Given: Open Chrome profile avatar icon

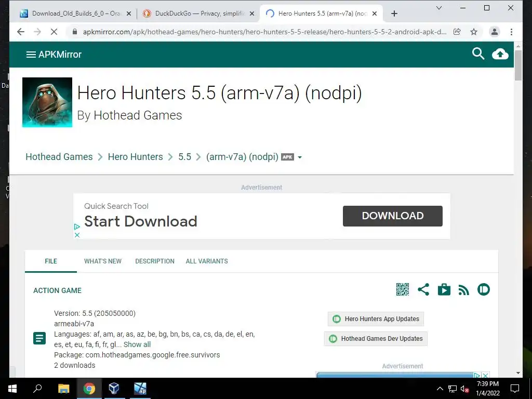Looking at the screenshot, I should click(x=495, y=32).
